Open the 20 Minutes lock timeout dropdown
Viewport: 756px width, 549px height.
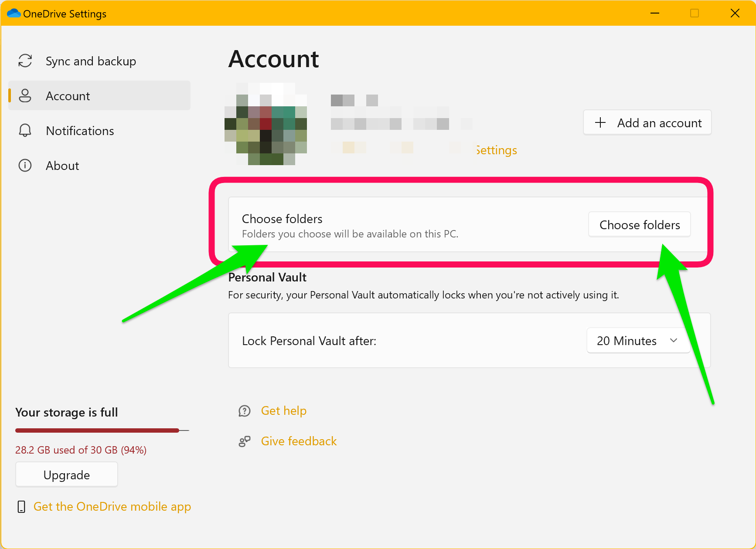[x=639, y=340]
